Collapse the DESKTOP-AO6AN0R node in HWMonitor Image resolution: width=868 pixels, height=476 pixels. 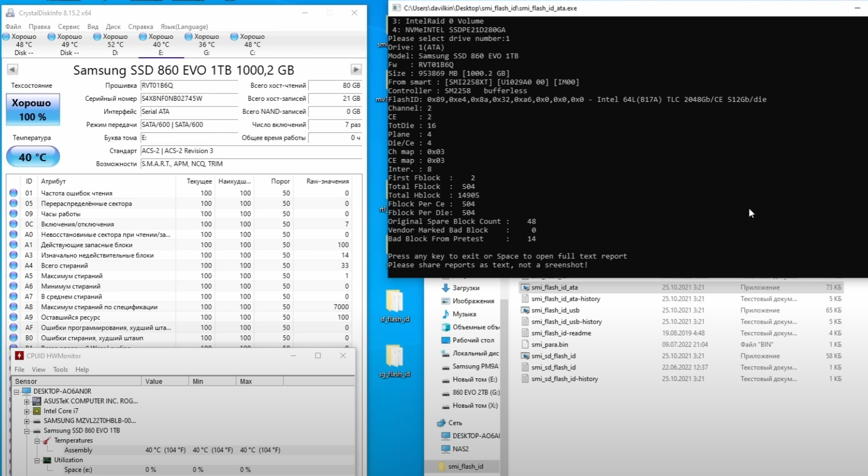(x=16, y=392)
